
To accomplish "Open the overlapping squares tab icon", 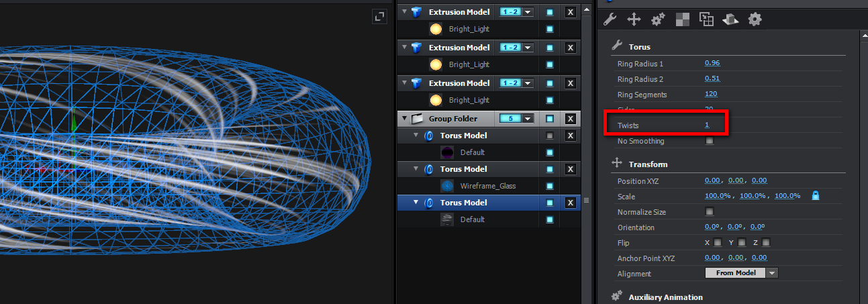I will click(x=706, y=19).
